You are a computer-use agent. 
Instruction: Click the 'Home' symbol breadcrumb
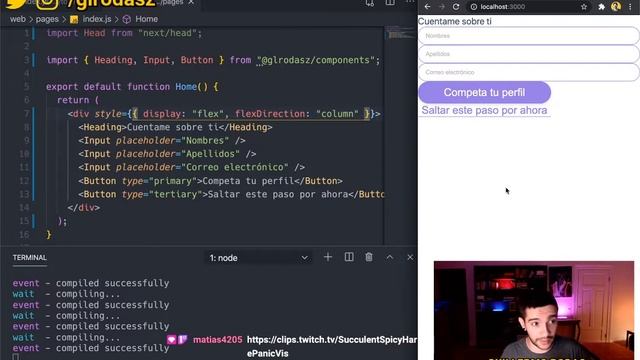pyautogui.click(x=147, y=19)
